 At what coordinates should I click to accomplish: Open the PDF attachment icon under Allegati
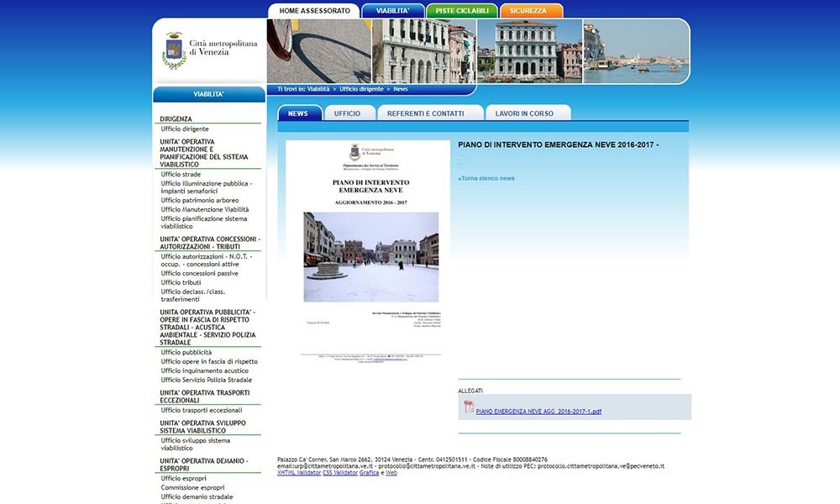(469, 407)
